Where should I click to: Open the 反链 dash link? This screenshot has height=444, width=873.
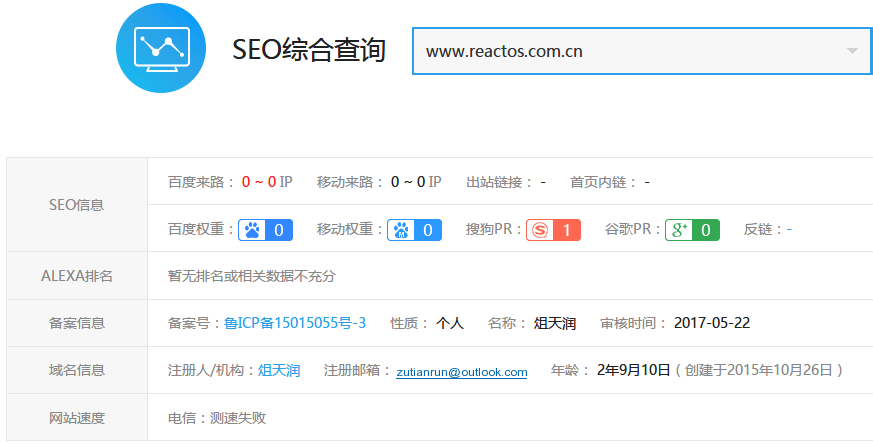(x=789, y=229)
